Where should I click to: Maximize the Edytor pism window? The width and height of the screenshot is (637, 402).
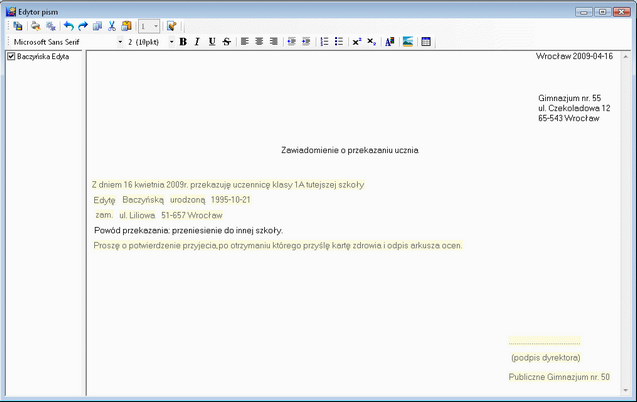point(602,12)
